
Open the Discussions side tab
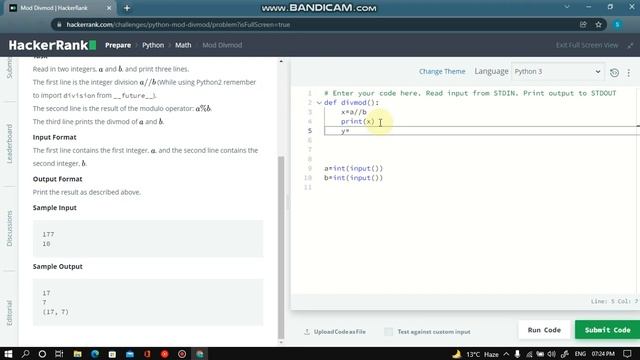tap(9, 229)
